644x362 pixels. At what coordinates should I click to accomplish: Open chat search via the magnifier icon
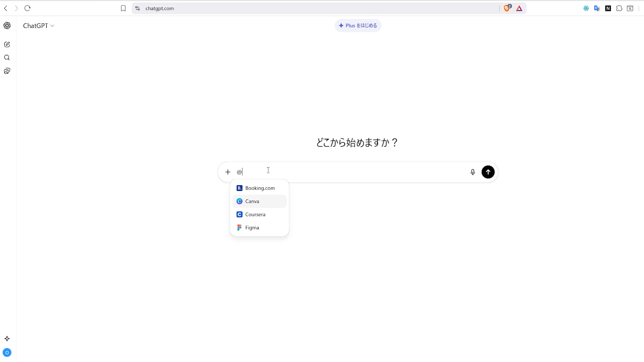click(x=7, y=58)
